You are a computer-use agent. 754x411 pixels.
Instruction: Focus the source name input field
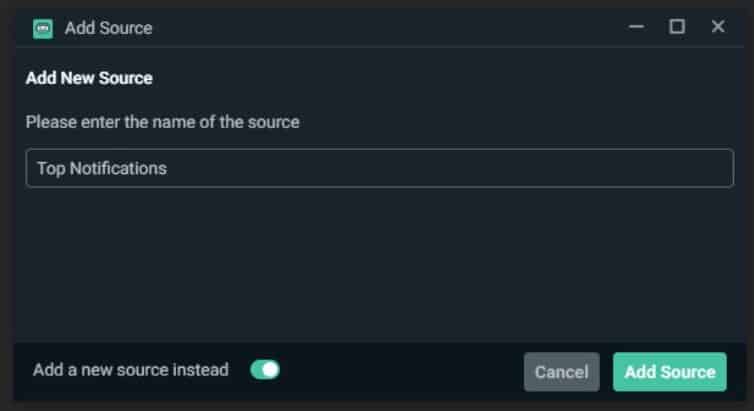tap(379, 168)
